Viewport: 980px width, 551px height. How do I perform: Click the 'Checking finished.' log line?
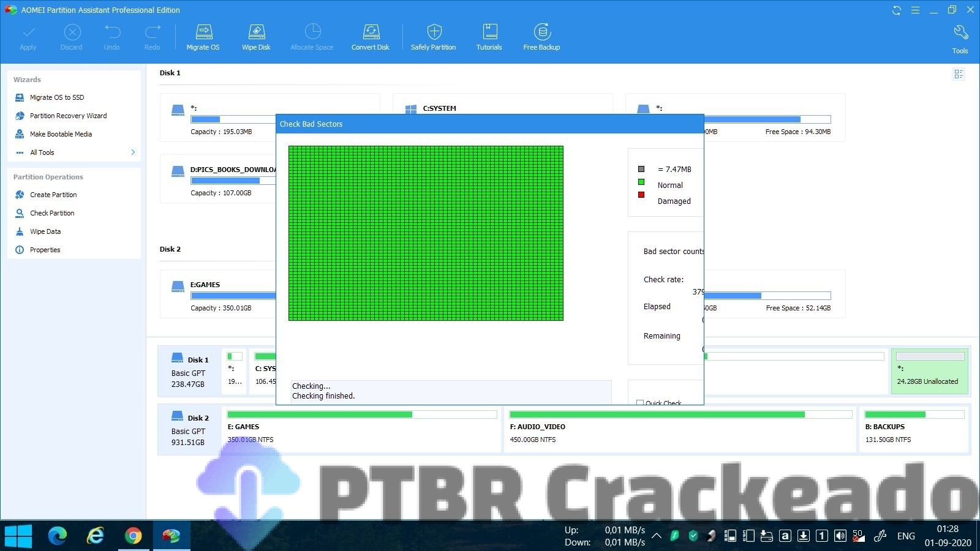point(323,396)
